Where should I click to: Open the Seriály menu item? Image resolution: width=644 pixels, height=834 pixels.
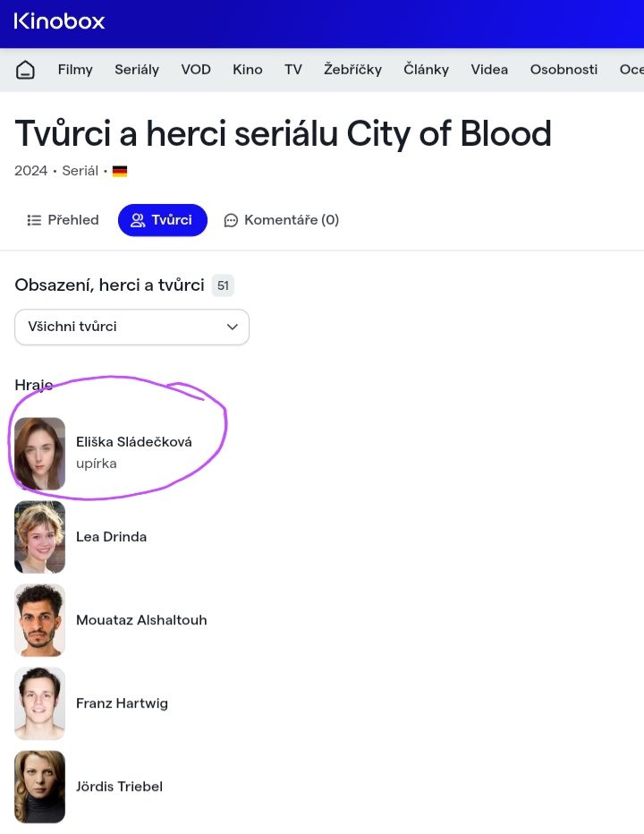[137, 69]
